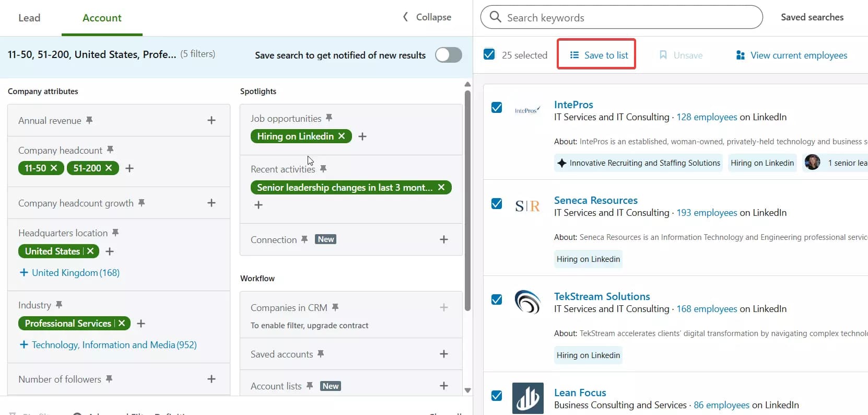Screen dimensions: 868x415
Task: Pin the Companies in CRM filter
Action: tap(335, 307)
